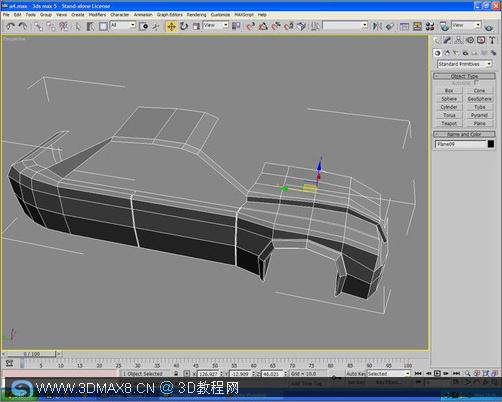Activate the Select and Rotate tool
The image size is (502, 402).
coord(184,26)
